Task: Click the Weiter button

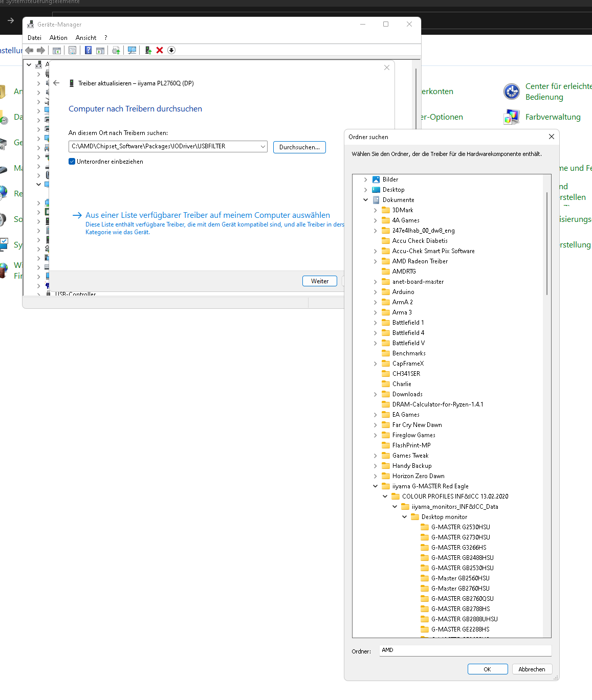Action: click(x=320, y=281)
